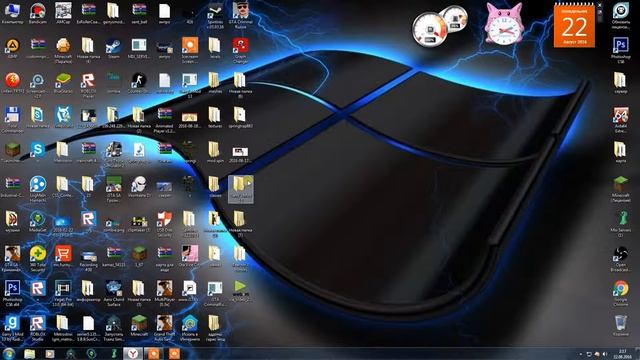640x360 pixels.
Task: Open the meshes folder
Action: click(215, 84)
